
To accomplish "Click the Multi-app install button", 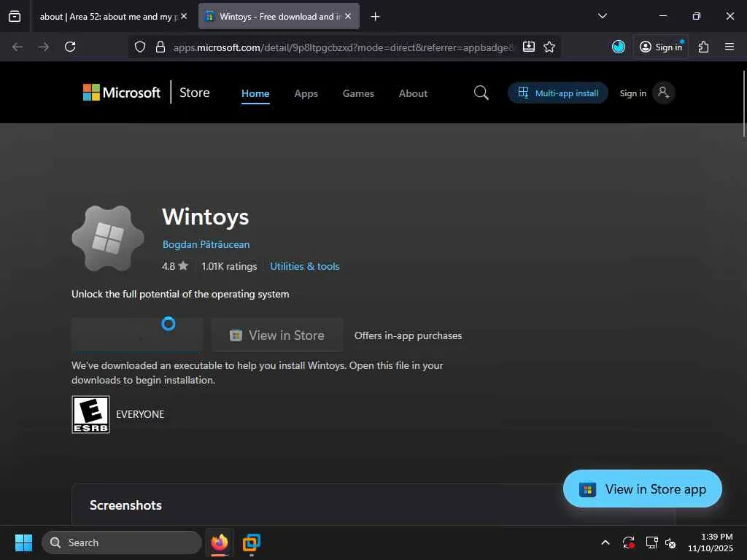I will (558, 93).
